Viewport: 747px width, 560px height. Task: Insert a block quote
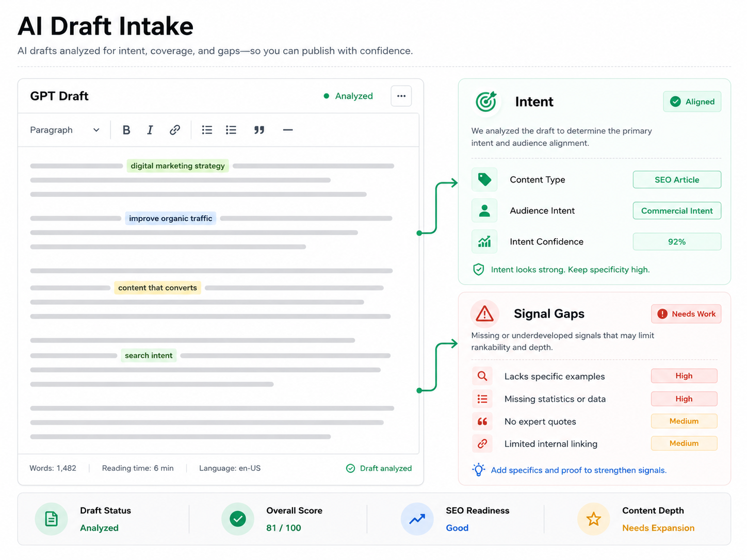259,130
